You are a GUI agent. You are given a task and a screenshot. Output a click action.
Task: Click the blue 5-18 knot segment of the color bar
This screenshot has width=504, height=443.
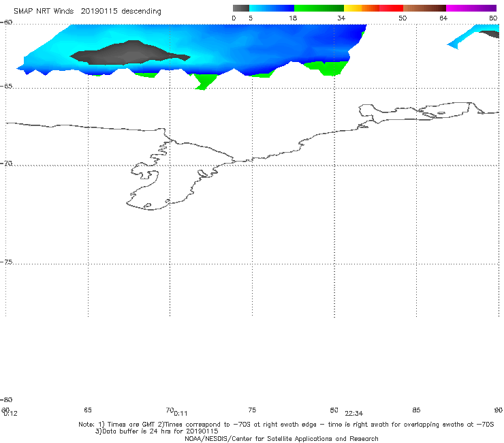pos(272,8)
